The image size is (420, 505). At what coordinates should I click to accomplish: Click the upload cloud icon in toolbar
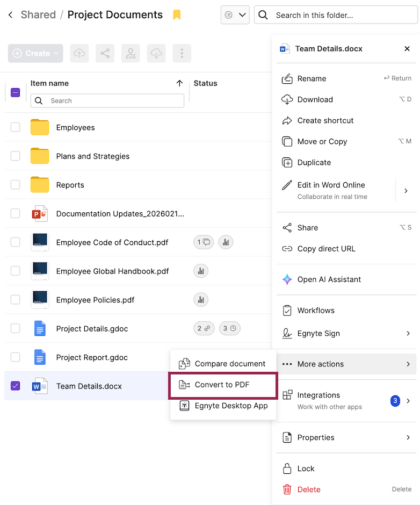pos(79,53)
